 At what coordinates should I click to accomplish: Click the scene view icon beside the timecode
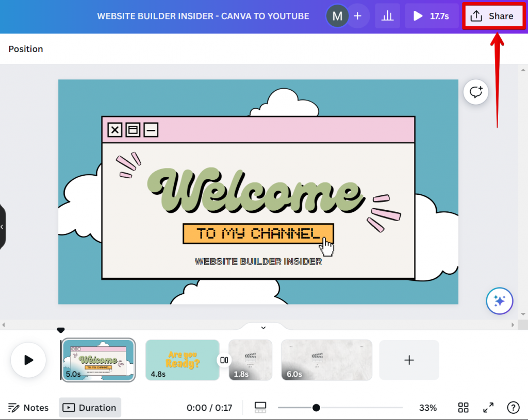[260, 407]
